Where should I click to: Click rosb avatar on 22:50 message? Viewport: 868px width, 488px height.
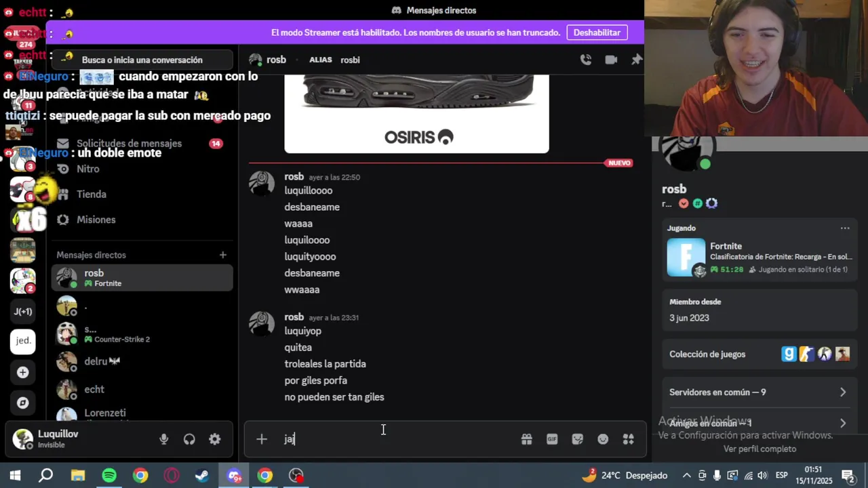pyautogui.click(x=262, y=183)
